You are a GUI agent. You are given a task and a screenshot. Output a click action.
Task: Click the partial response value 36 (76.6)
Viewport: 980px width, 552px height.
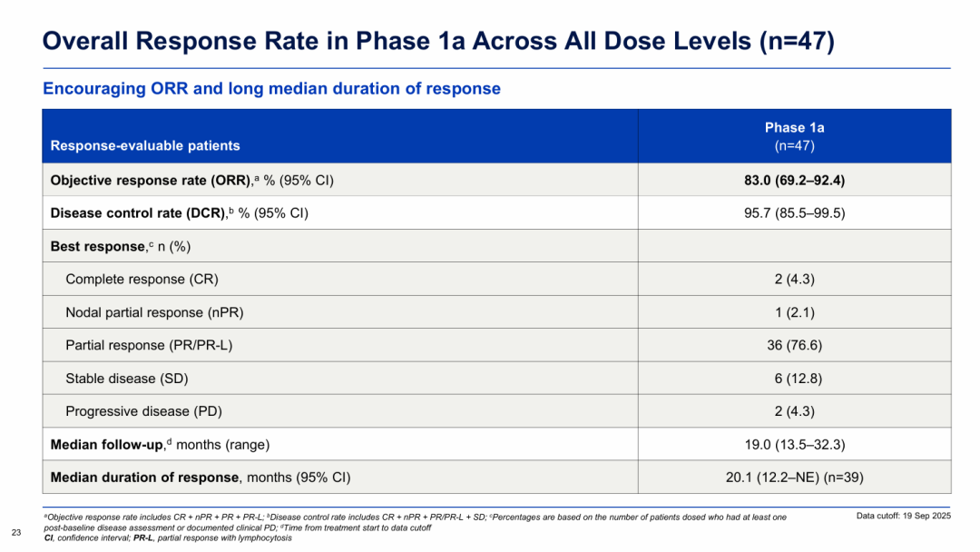(x=794, y=345)
